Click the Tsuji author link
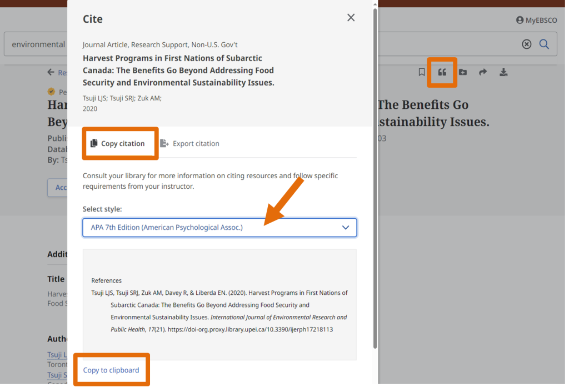Viewport: 569px width, 392px height. pos(54,355)
